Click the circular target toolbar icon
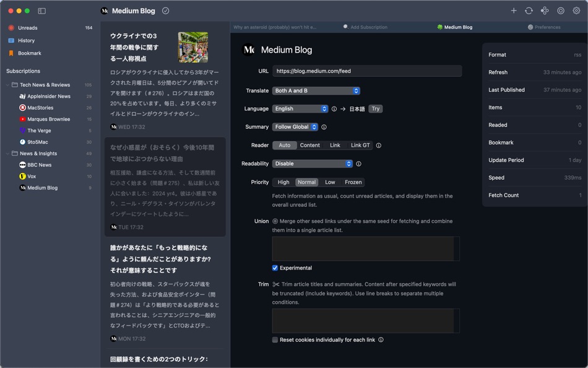Screen dimensions: 588x368 click(x=561, y=11)
